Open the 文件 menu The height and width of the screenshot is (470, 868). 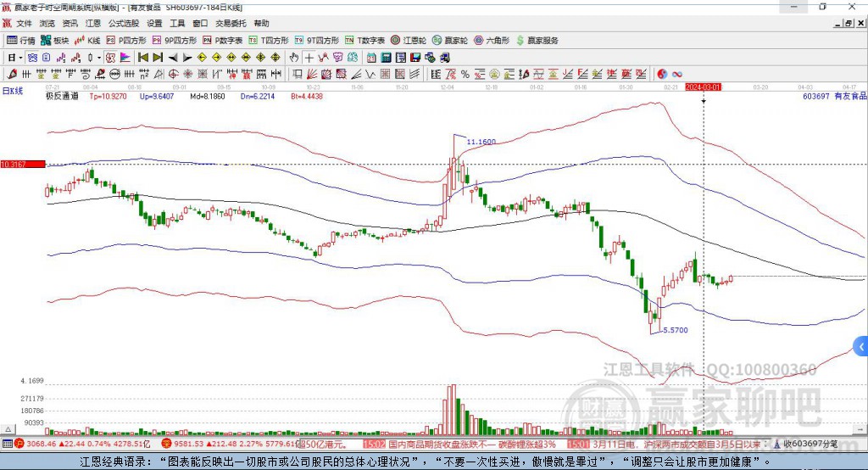pyautogui.click(x=25, y=23)
